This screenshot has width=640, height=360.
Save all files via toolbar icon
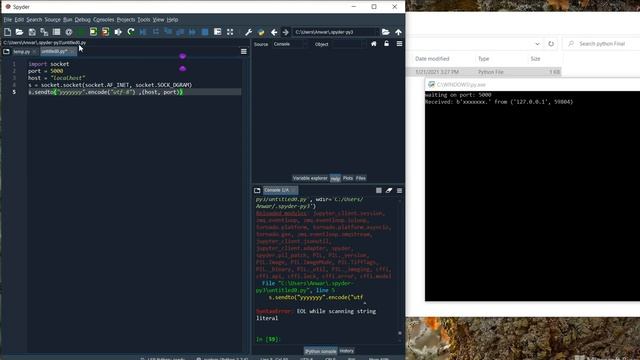(x=44, y=32)
